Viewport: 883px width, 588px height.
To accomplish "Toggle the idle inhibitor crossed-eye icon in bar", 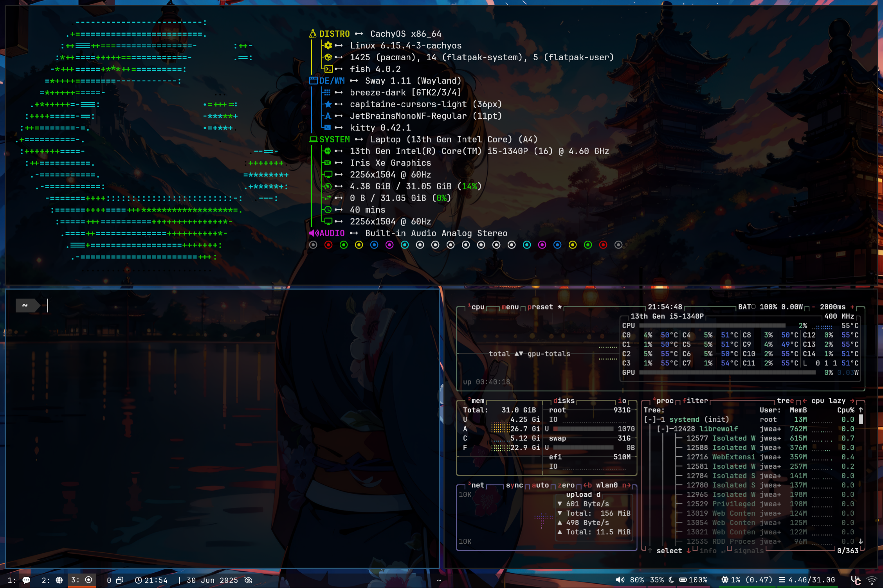I will 248,580.
